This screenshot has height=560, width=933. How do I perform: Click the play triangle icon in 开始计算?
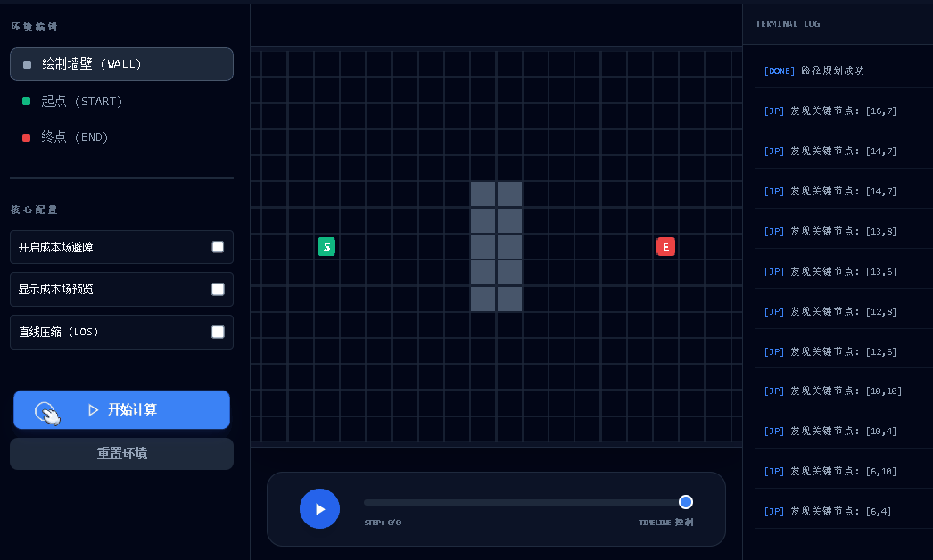pyautogui.click(x=93, y=409)
